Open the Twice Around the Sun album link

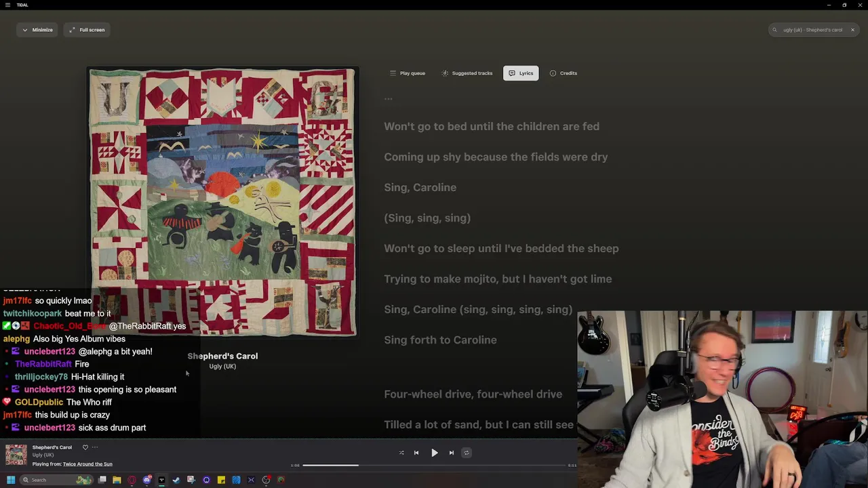(87, 464)
